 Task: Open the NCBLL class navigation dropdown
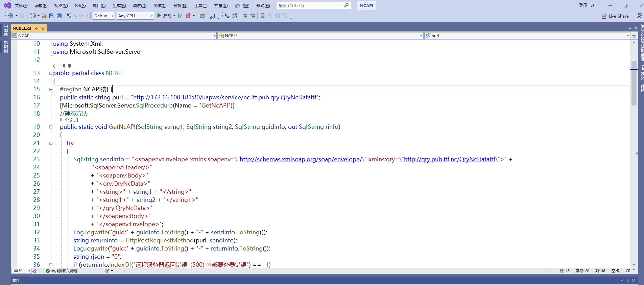[320, 35]
